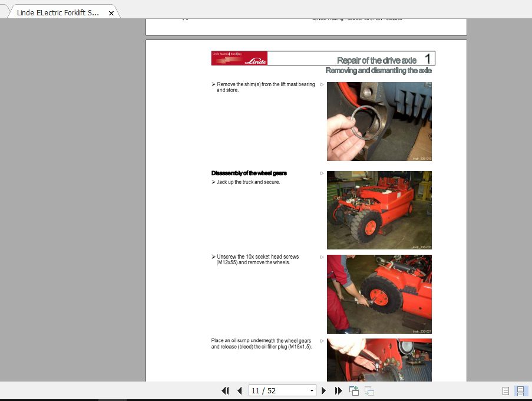Screen dimensions: 532x401
Task: Click the 'Jack up the truck and secure' text
Action: click(249, 182)
